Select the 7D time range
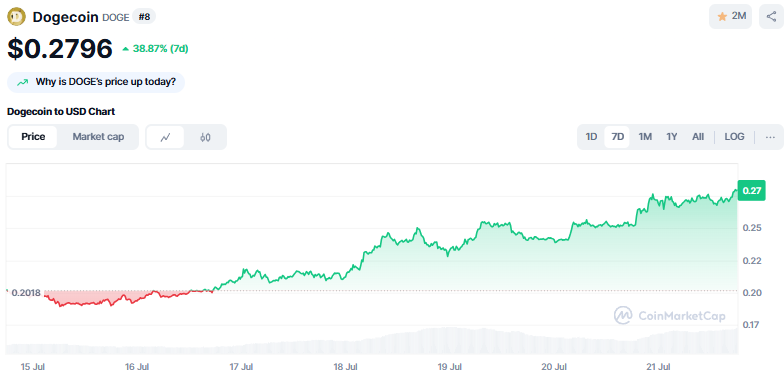 click(x=618, y=137)
